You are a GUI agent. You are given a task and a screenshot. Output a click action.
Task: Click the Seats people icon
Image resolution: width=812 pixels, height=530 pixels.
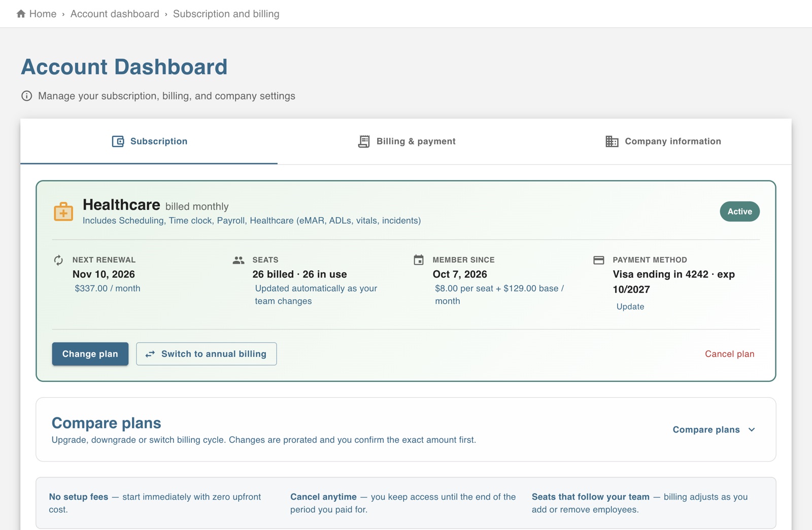click(x=239, y=260)
